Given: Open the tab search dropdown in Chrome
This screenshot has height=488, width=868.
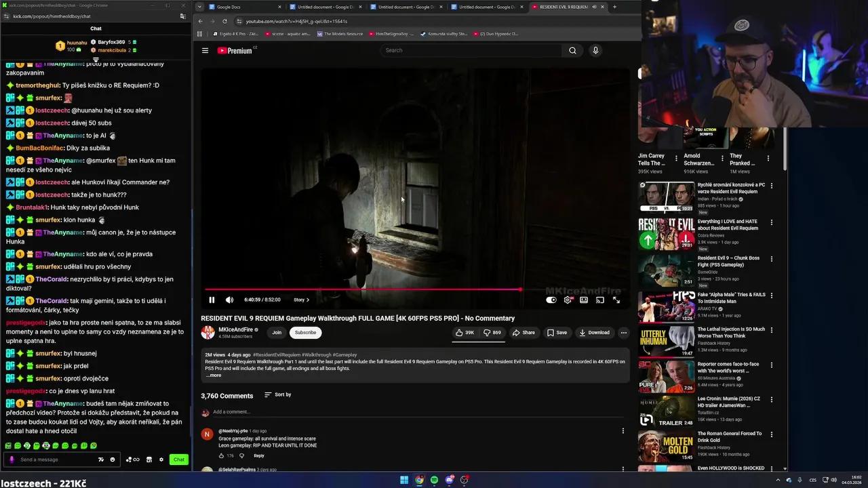Looking at the screenshot, I should coord(198,7).
